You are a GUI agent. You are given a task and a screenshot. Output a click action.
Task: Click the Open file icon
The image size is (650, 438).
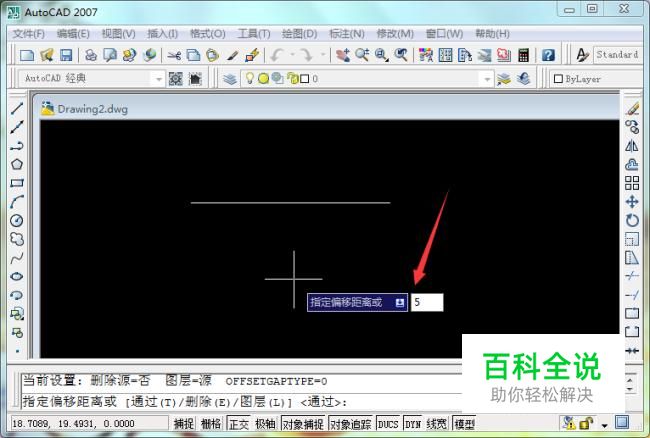coord(46,55)
